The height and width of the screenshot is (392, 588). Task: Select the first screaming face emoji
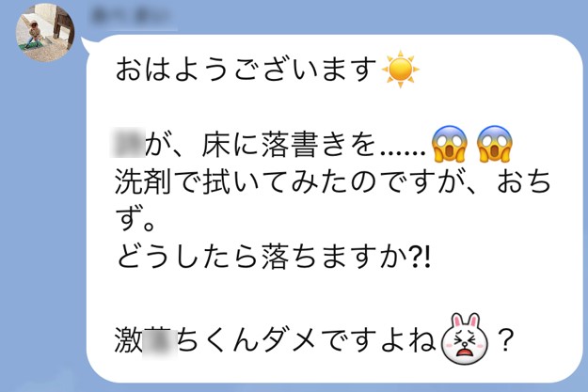(x=449, y=144)
